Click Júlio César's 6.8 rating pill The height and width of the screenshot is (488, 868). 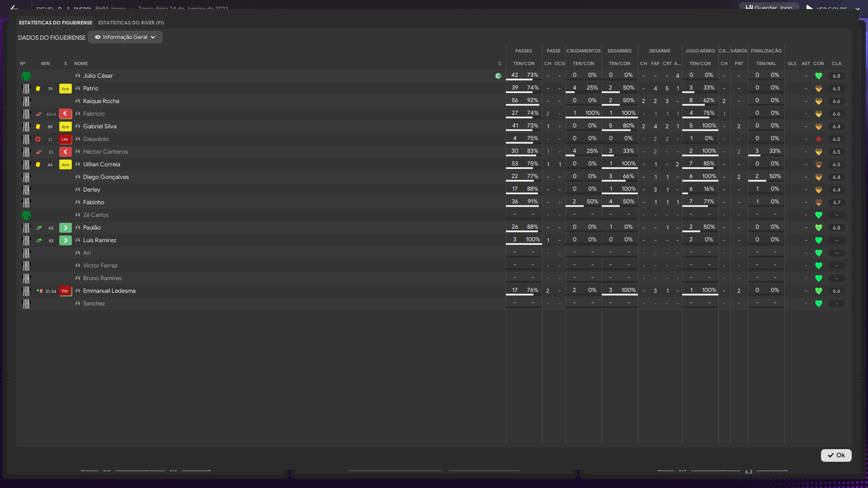click(x=836, y=76)
